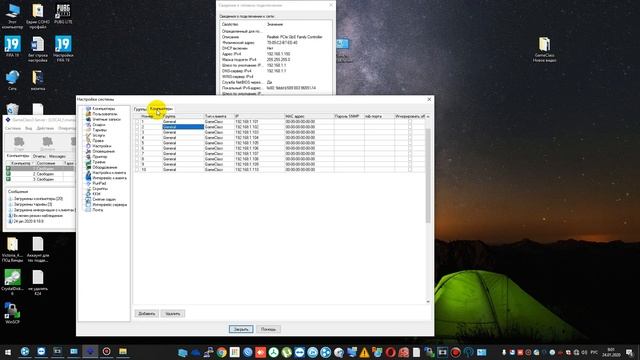The height and width of the screenshot is (360, 640).
Task: Click the Услуги icon in settings tree
Action: 88,136
